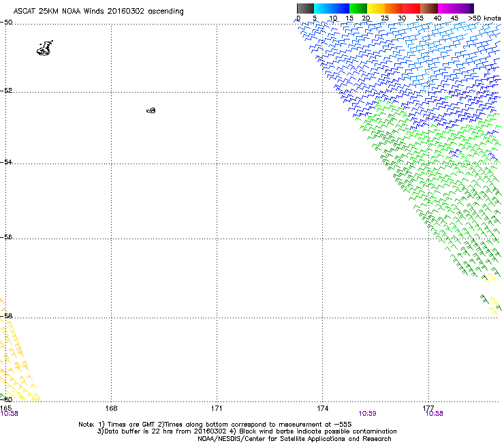504x443 pixels.
Task: Click the '-52' latitude axis label
Action: pos(6,91)
